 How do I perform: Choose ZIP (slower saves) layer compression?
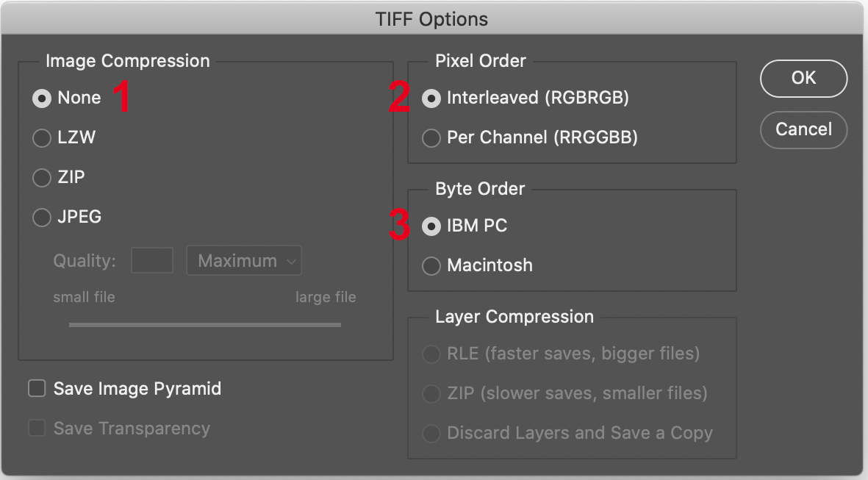431,394
